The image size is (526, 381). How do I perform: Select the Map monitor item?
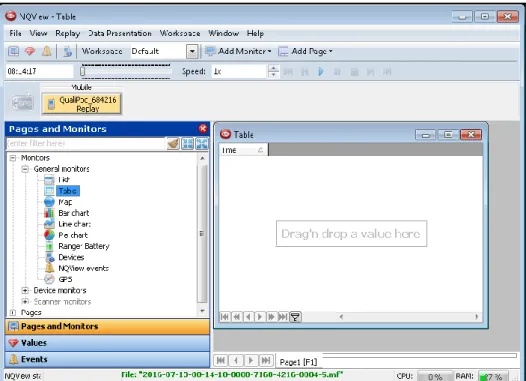pos(58,202)
